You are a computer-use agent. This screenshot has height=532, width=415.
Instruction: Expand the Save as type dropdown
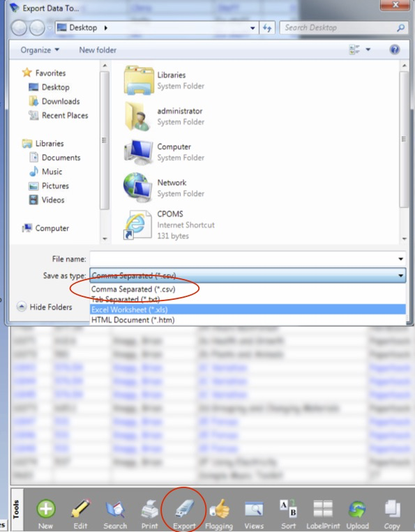pyautogui.click(x=401, y=275)
